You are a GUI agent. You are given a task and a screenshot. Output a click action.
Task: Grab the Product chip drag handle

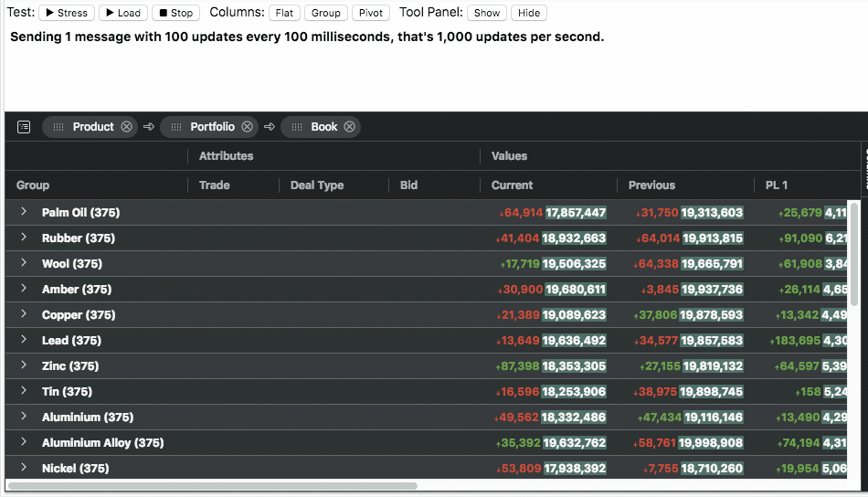pos(58,127)
